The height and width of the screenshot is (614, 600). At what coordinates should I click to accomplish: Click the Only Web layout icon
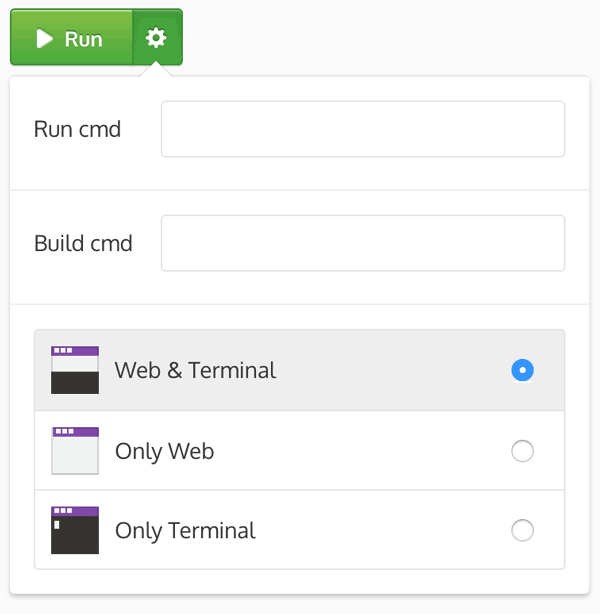point(75,450)
